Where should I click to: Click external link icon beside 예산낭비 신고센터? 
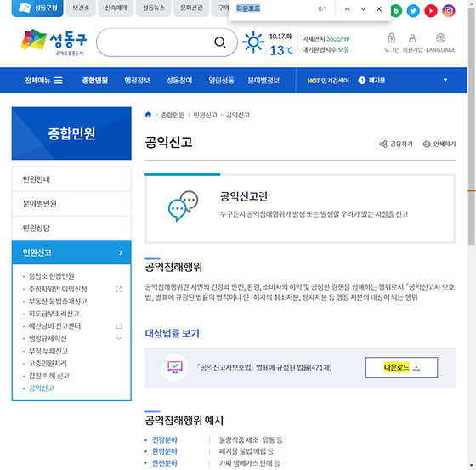(119, 326)
